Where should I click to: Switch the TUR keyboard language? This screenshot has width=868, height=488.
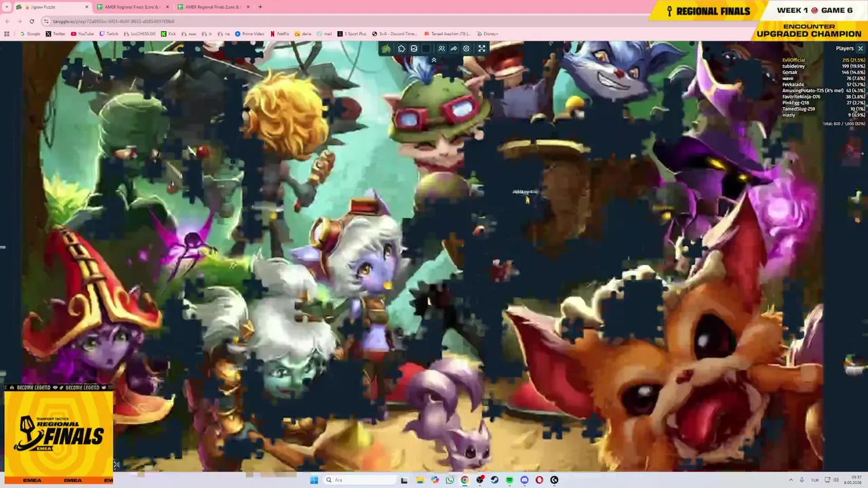pyautogui.click(x=814, y=480)
